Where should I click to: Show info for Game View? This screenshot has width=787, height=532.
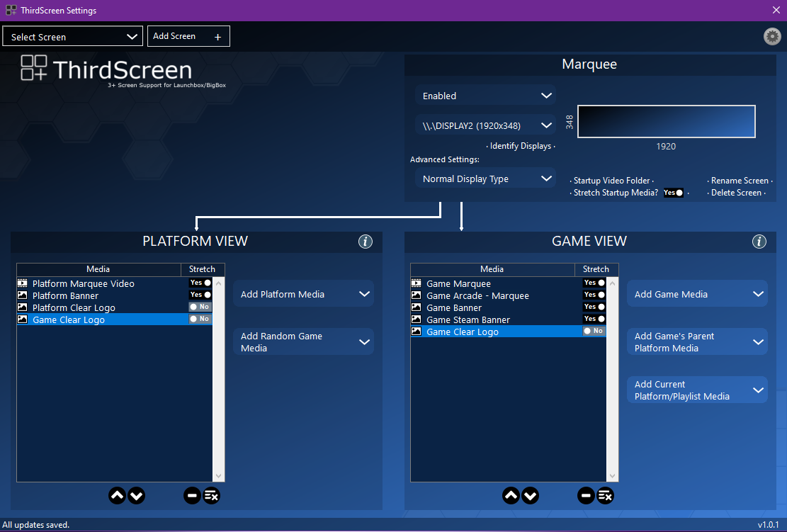(x=759, y=242)
